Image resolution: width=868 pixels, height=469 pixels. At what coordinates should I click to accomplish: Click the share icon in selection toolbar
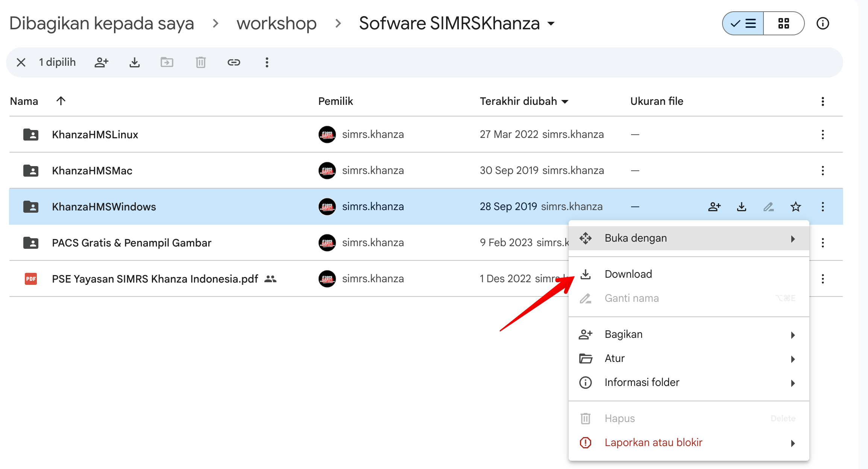[x=101, y=62]
